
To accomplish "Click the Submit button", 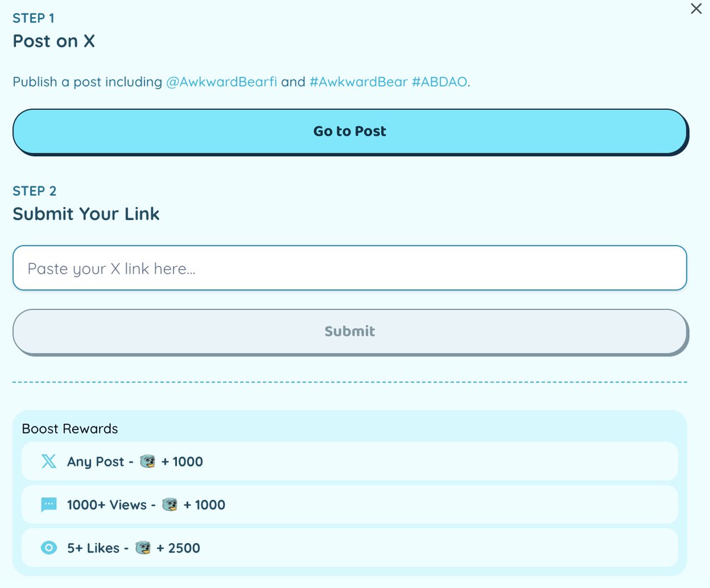I will (x=350, y=331).
